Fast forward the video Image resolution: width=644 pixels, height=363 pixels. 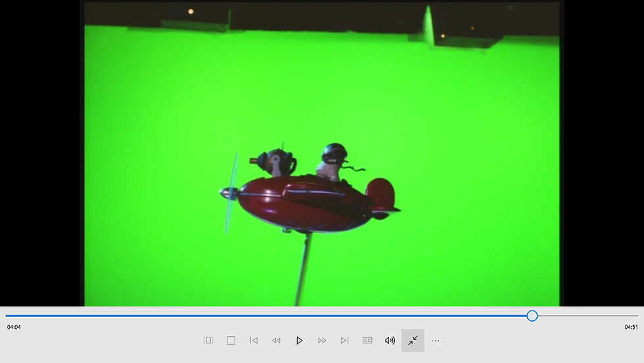322,341
